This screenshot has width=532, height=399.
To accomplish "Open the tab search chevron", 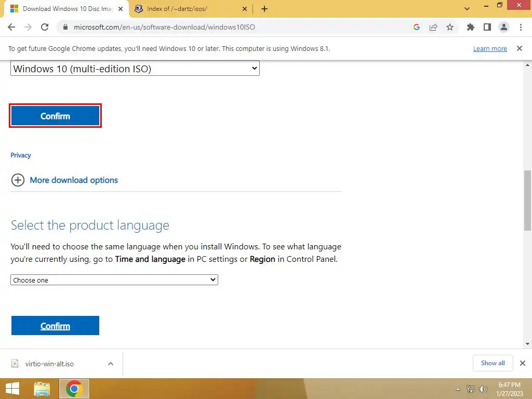I will click(467, 9).
